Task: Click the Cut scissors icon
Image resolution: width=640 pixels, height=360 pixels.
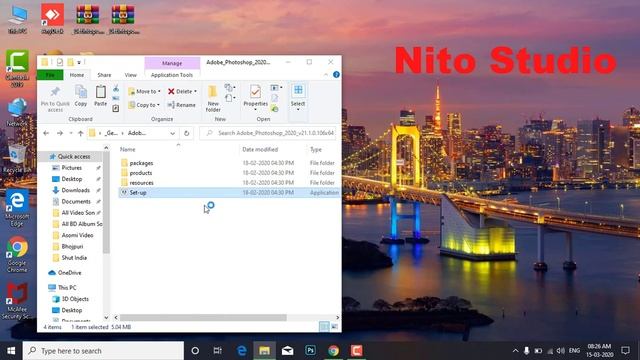Action: (x=116, y=88)
